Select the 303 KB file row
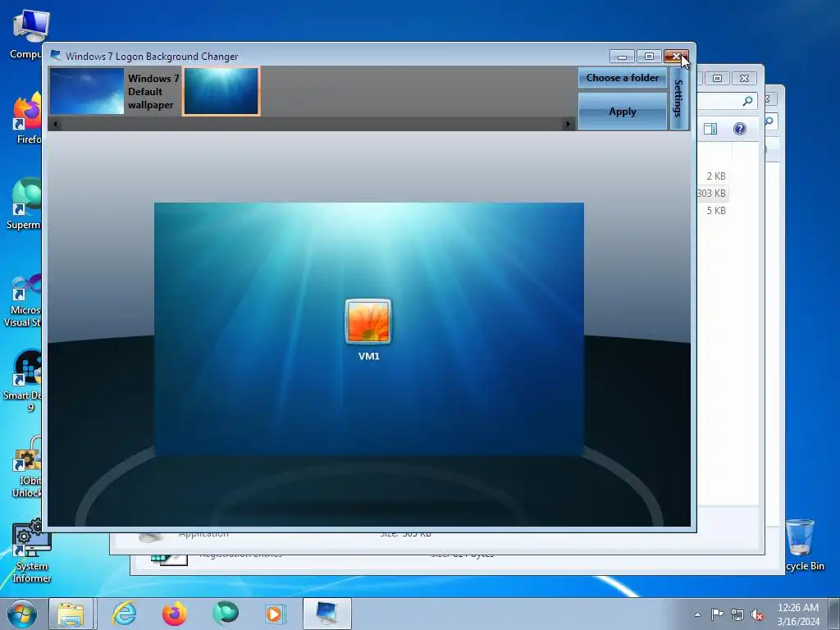Image resolution: width=840 pixels, height=630 pixels. (713, 193)
